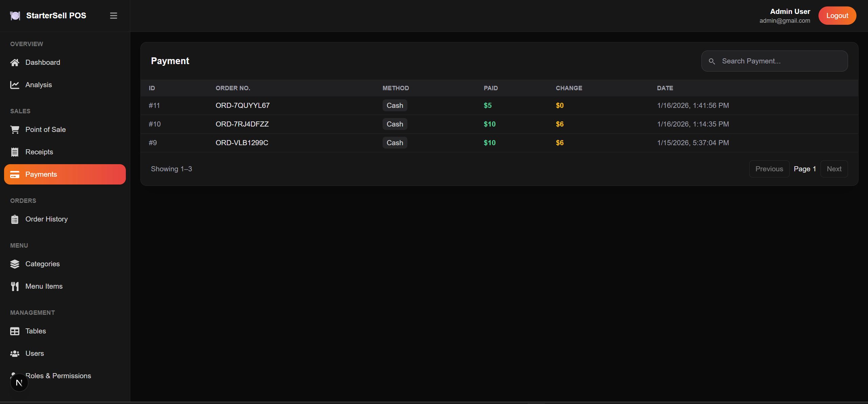Click the StarterSell POS logo icon
The height and width of the screenshot is (404, 868).
click(15, 16)
